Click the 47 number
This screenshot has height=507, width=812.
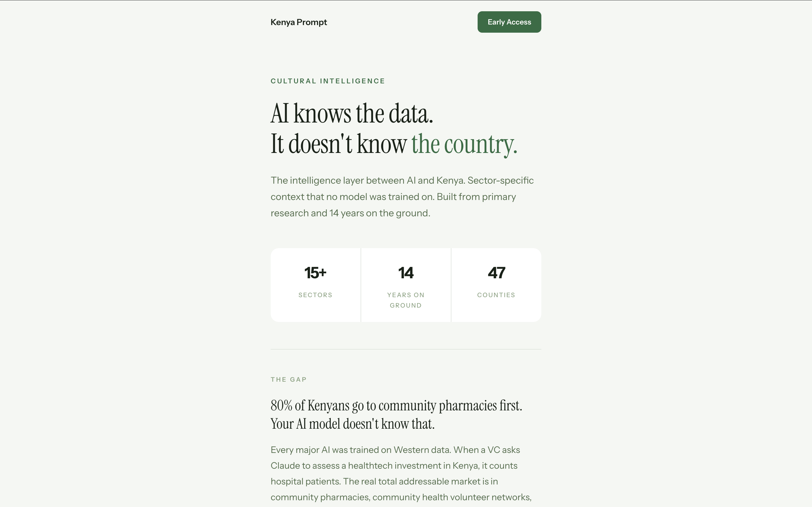pos(496,273)
